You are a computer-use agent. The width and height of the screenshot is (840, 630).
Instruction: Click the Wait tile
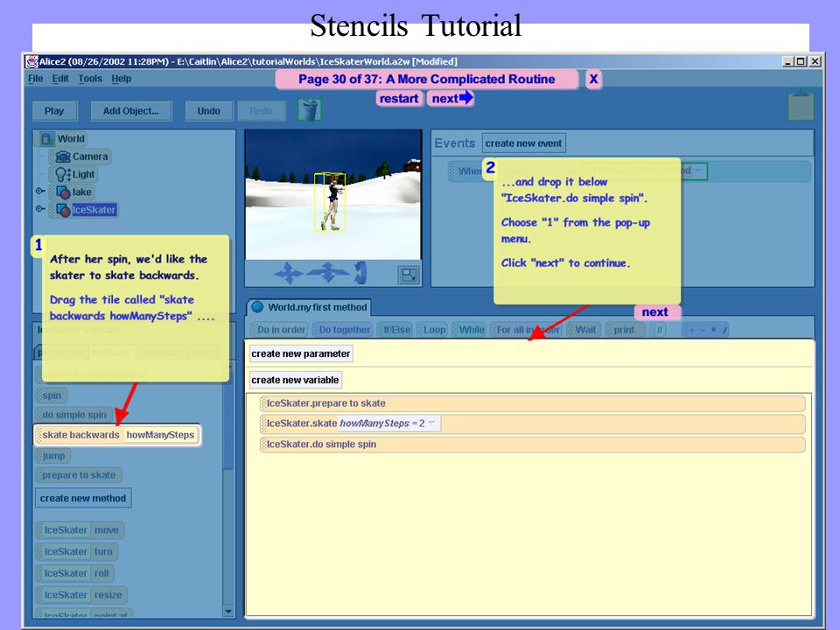click(584, 330)
